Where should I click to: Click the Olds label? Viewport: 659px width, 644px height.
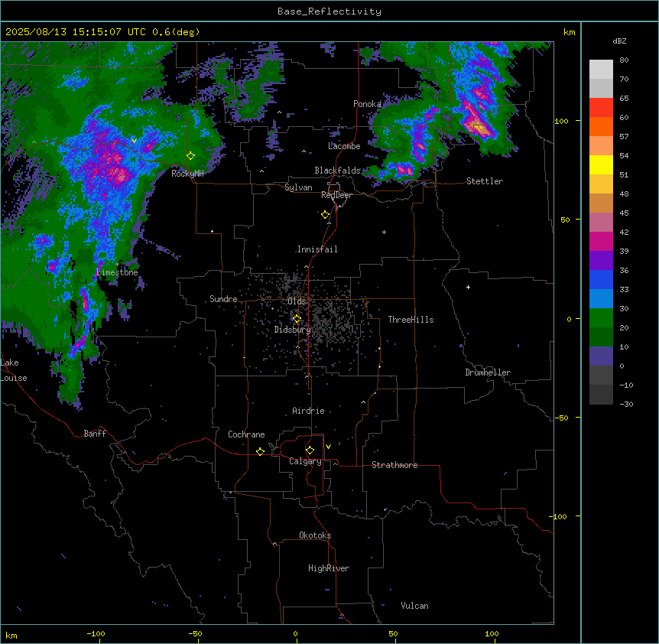[x=297, y=301]
